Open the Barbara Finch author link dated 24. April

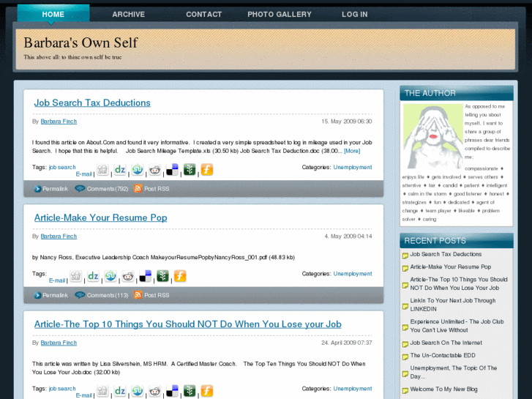click(59, 343)
